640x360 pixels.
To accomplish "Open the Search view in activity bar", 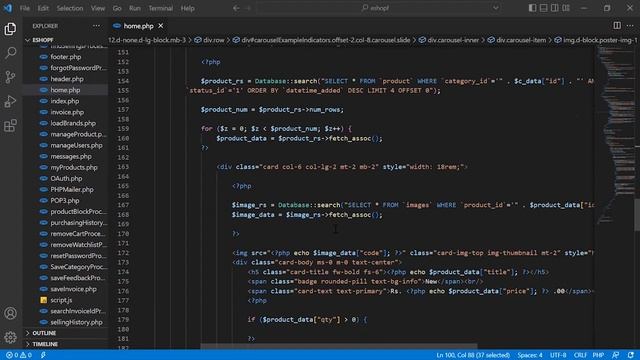I will pos(10,53).
